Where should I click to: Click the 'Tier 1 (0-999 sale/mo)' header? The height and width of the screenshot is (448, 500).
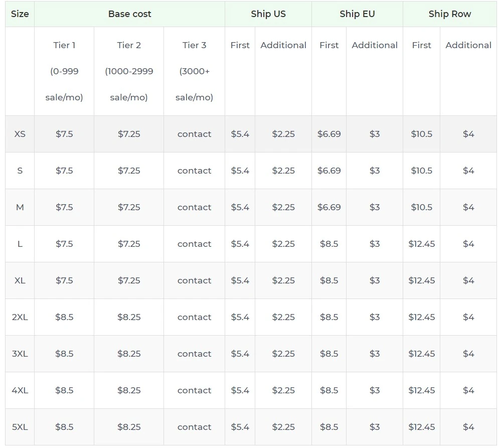pyautogui.click(x=64, y=71)
